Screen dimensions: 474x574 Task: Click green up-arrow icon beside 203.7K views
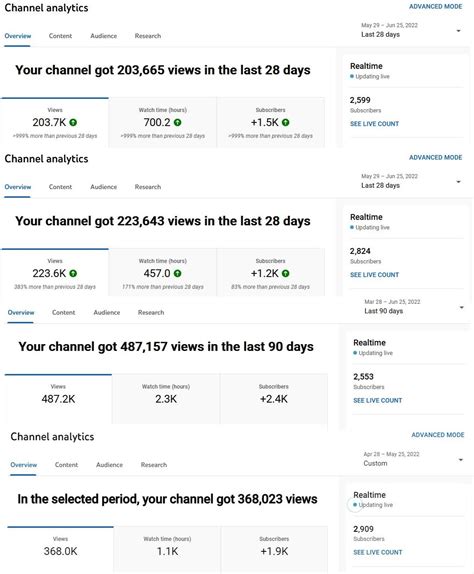click(73, 123)
